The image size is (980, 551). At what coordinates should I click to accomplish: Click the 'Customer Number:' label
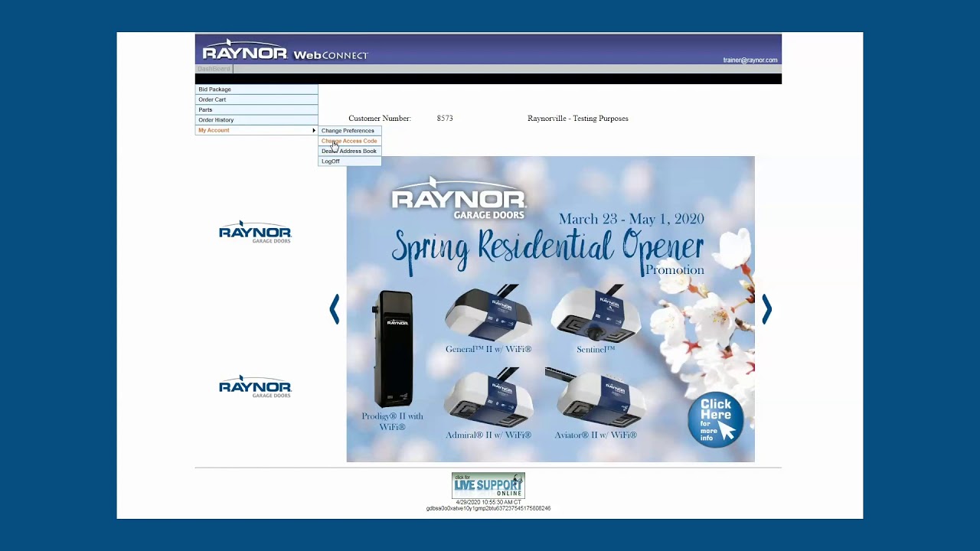click(x=380, y=119)
